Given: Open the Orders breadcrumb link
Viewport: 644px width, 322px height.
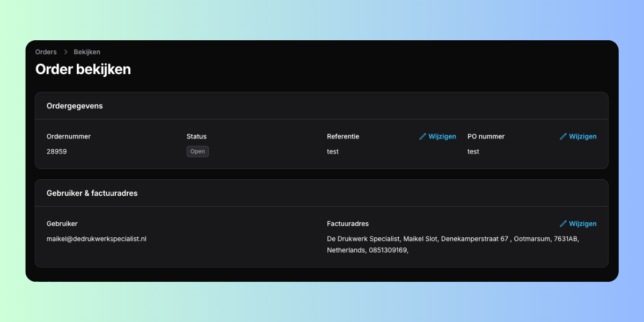Looking at the screenshot, I should [x=46, y=52].
